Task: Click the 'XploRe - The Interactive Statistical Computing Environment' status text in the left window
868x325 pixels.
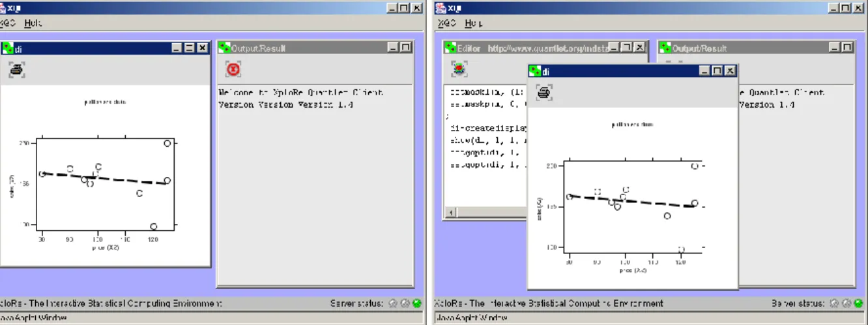Action: point(111,303)
